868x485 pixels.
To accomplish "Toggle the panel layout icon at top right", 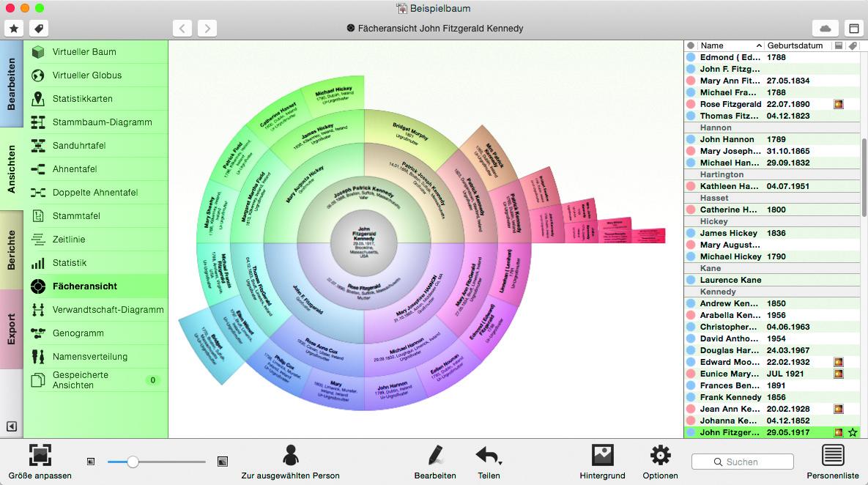I will click(x=853, y=29).
